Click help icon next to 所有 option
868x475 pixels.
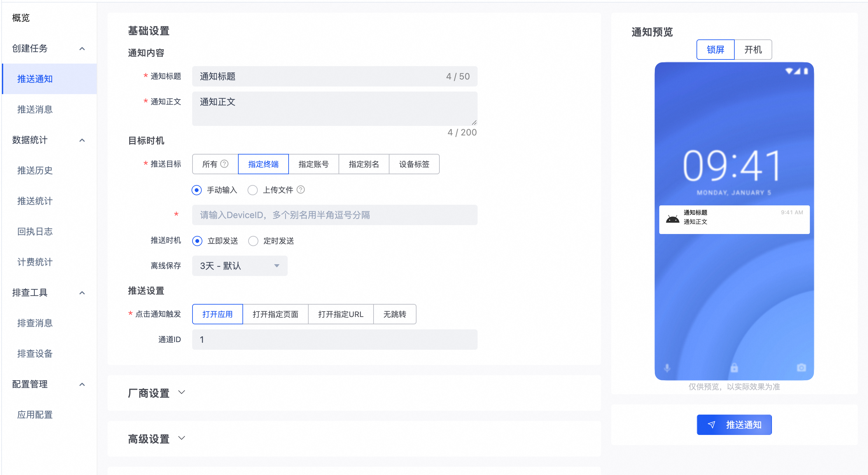coord(224,164)
